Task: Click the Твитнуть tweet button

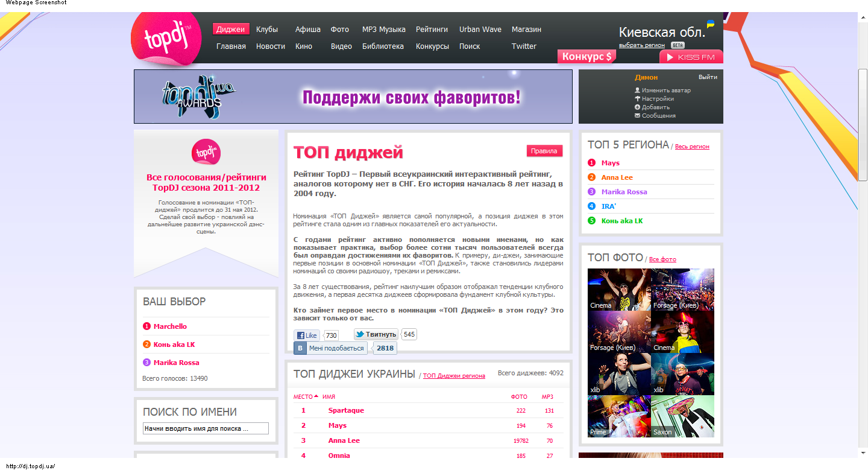Action: click(x=376, y=334)
